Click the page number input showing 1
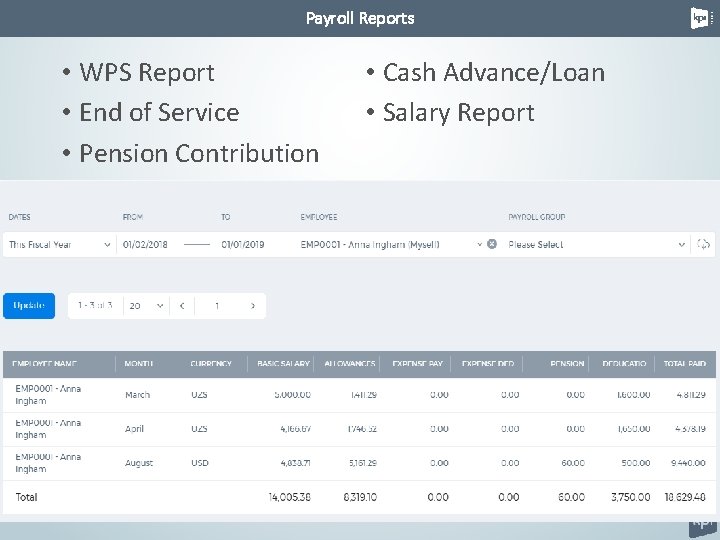720x540 pixels. (217, 306)
